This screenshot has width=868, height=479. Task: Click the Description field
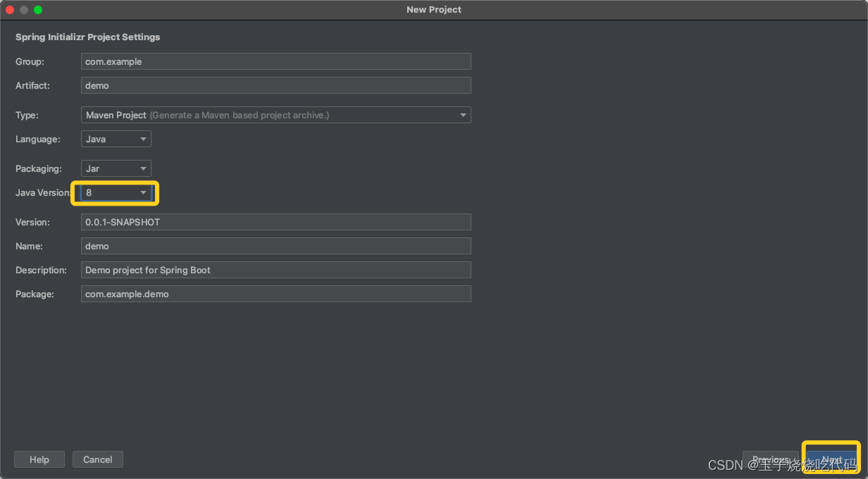275,270
